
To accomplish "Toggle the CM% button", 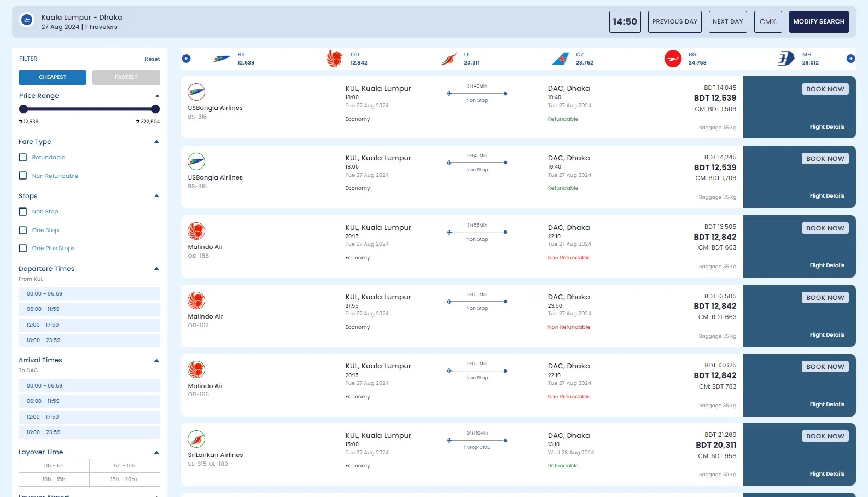I will click(768, 22).
